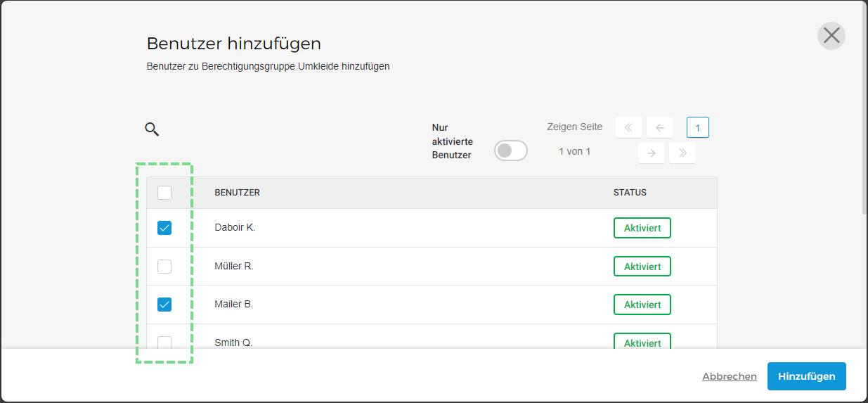Click the '1 von 1' page count text

click(575, 151)
